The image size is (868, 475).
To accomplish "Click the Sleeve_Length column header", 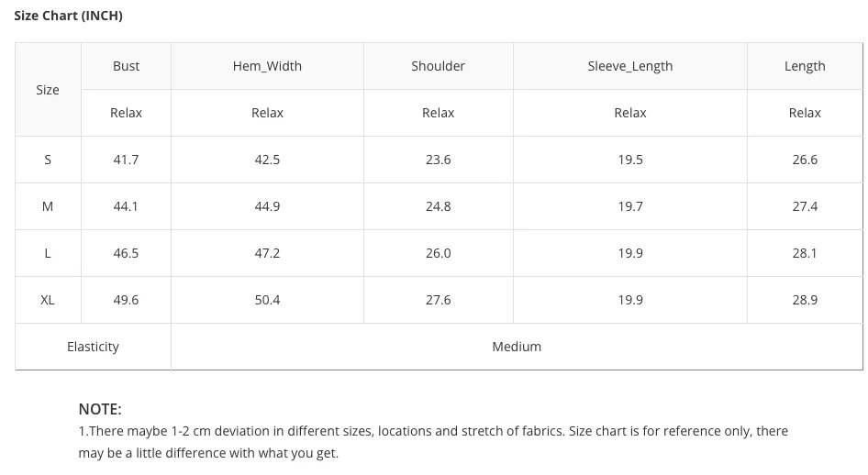I will (630, 66).
